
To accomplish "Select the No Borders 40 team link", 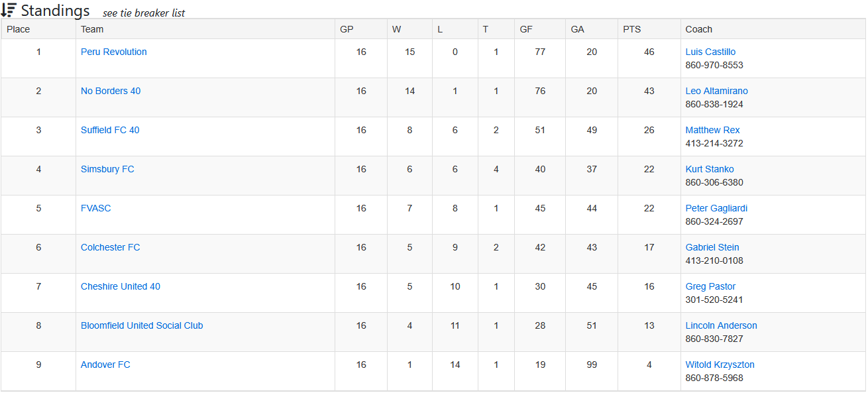I will click(111, 91).
